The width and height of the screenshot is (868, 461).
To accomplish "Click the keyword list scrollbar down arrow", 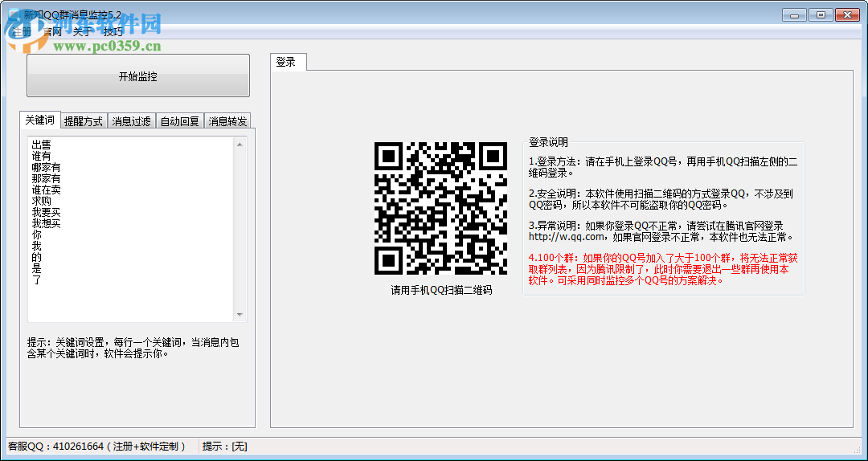I will pos(240,315).
